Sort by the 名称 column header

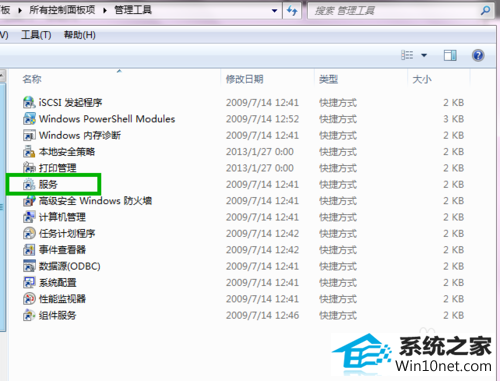click(32, 79)
